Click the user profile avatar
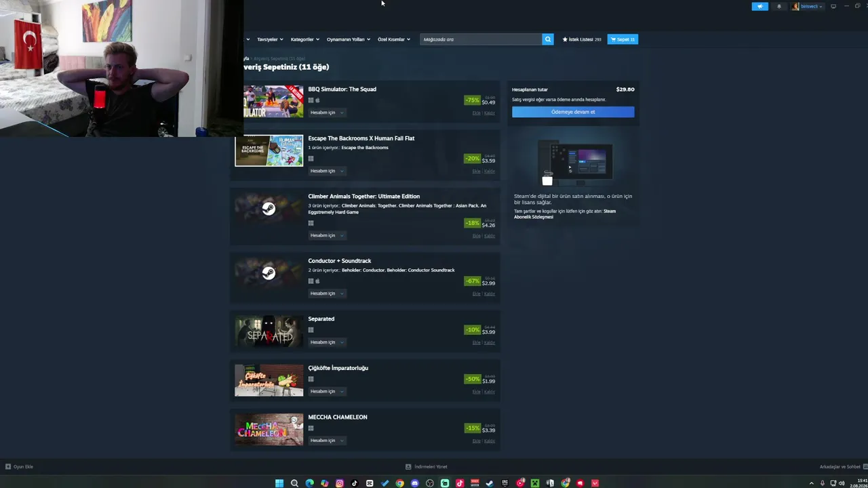 coord(795,6)
